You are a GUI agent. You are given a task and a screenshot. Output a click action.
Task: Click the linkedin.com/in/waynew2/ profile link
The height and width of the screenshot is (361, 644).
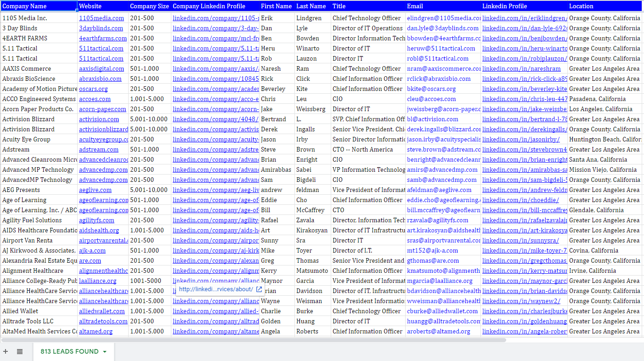521,301
